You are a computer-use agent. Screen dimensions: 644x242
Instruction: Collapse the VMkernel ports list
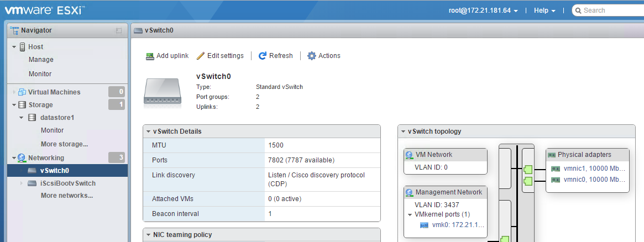410,214
